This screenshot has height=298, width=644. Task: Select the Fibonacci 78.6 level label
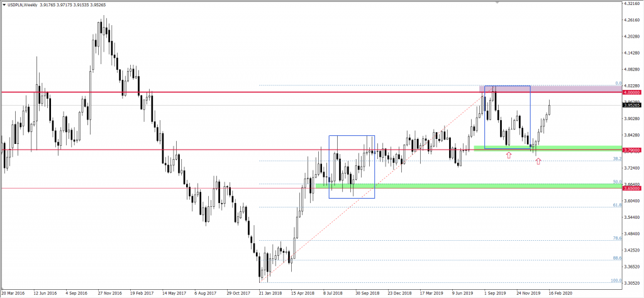coord(617,238)
